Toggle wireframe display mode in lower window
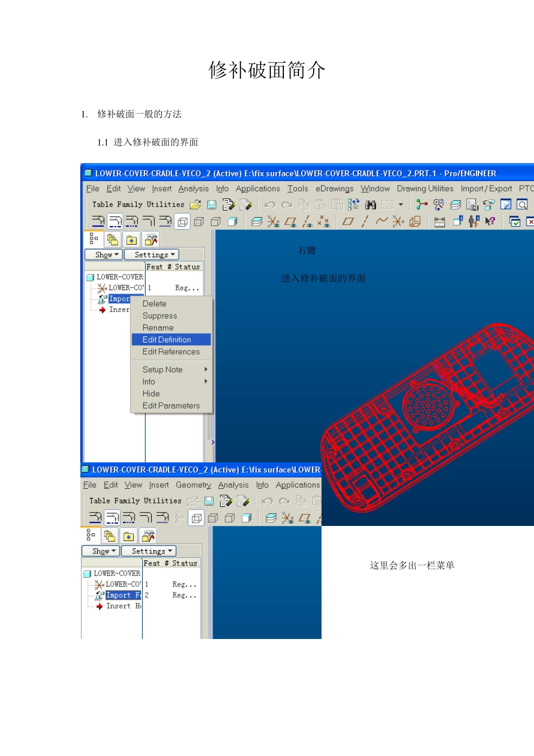The width and height of the screenshot is (534, 756). 197,518
